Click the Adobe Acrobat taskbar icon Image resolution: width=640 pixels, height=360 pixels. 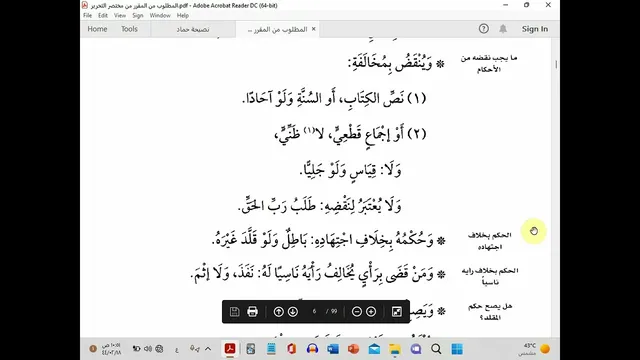230,349
